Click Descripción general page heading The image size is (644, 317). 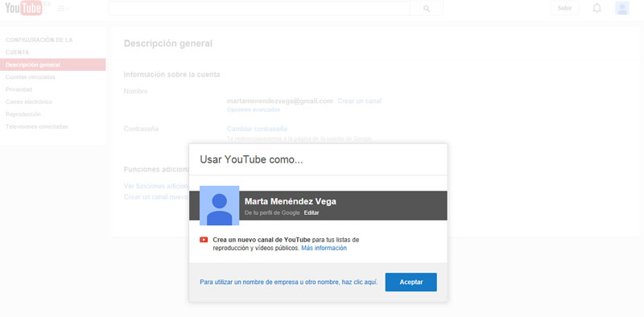[168, 43]
